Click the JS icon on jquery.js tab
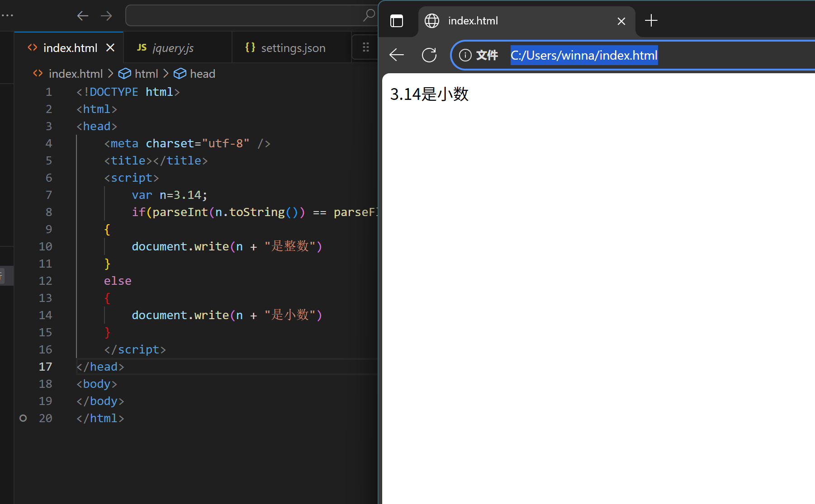The image size is (815, 504). coord(142,47)
